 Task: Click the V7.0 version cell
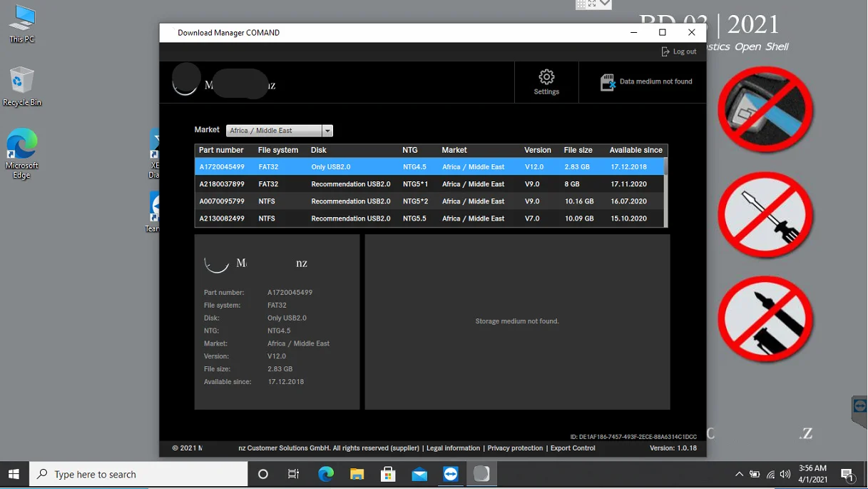[532, 218]
